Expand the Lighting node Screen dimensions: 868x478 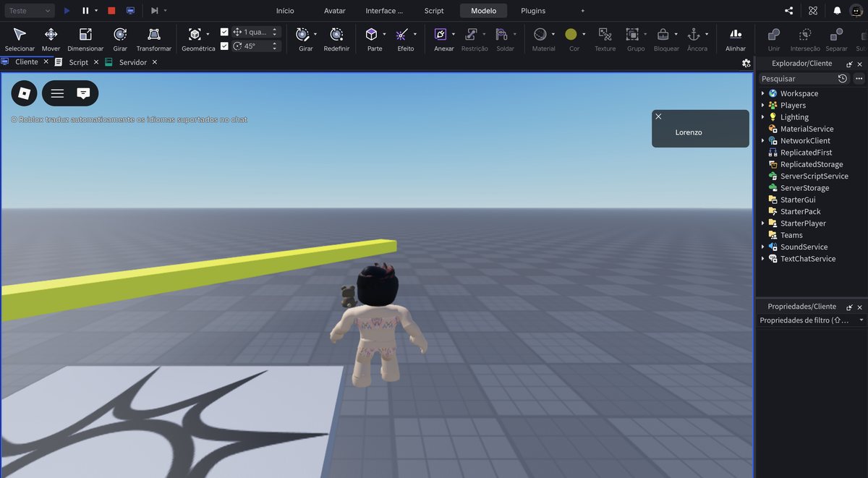[762, 117]
